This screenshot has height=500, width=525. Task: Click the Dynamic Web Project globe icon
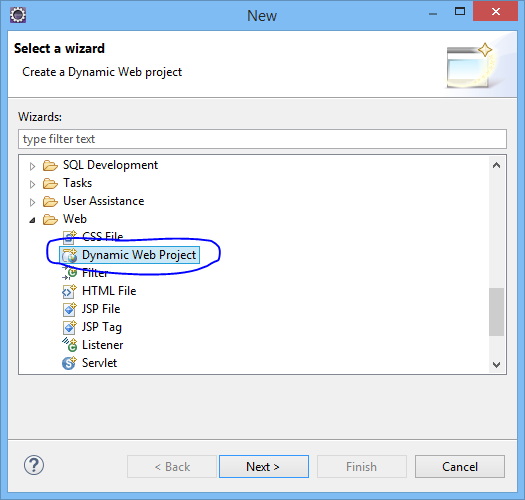[x=69, y=255]
